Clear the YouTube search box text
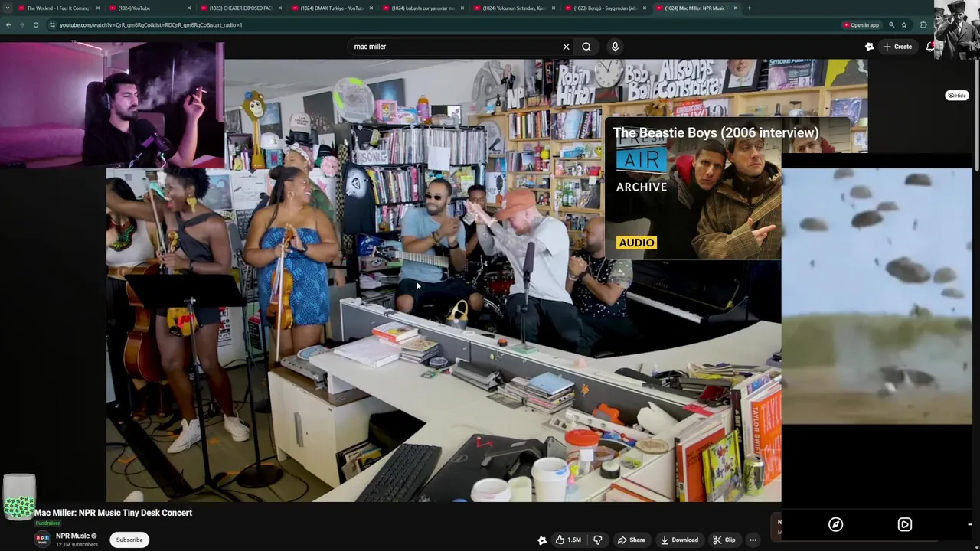The height and width of the screenshot is (551, 980). tap(566, 47)
